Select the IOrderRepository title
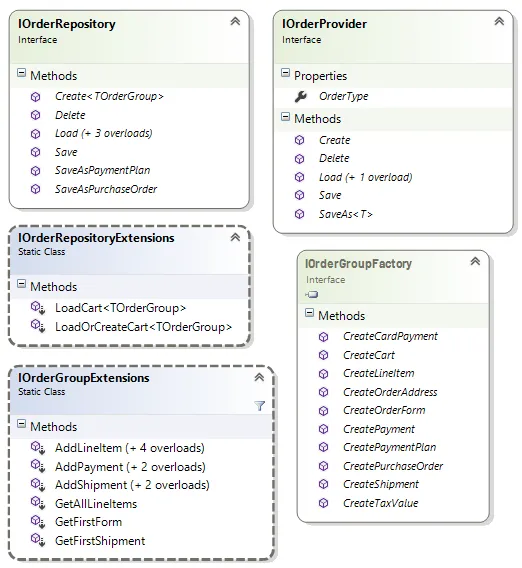 click(67, 24)
